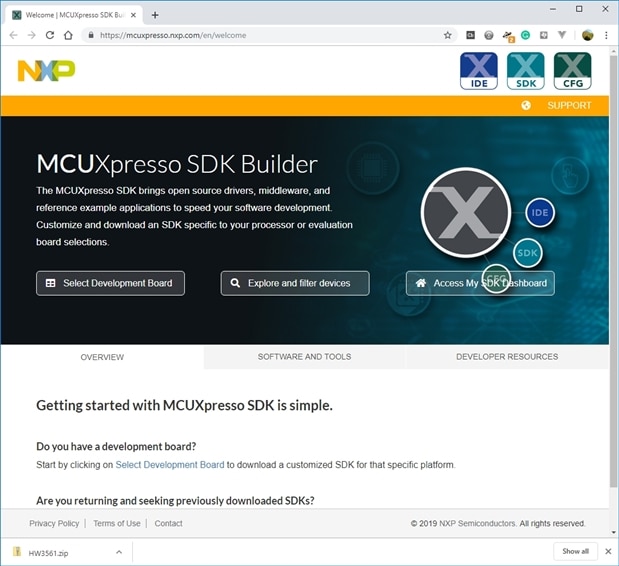Open the SUPPORT link
619x566 pixels.
(x=569, y=105)
